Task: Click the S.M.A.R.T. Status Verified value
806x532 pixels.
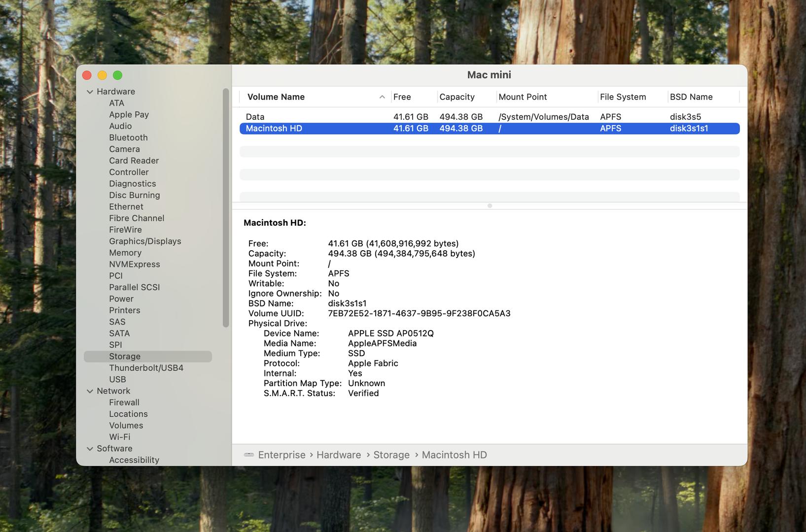Action: click(x=363, y=393)
